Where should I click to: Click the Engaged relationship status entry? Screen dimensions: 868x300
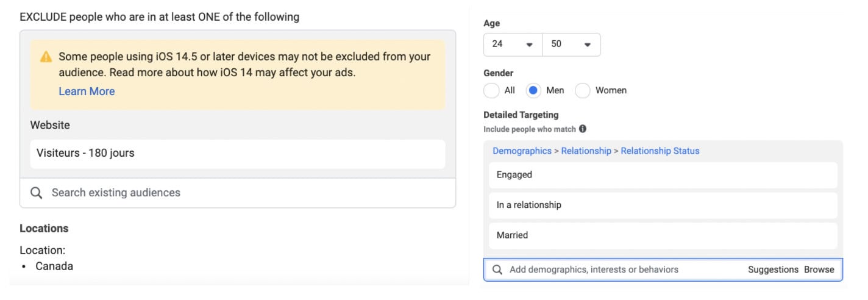point(663,175)
